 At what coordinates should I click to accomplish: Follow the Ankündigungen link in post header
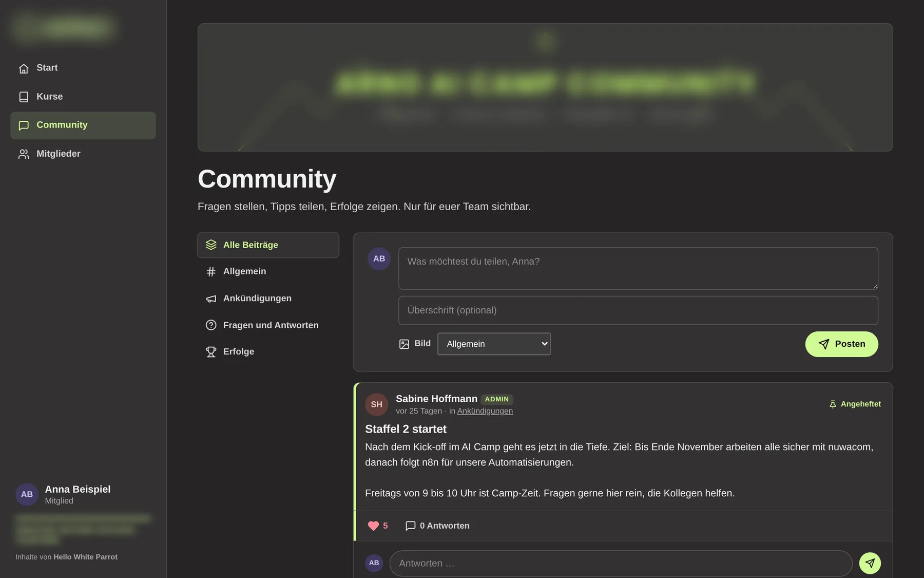(x=485, y=411)
